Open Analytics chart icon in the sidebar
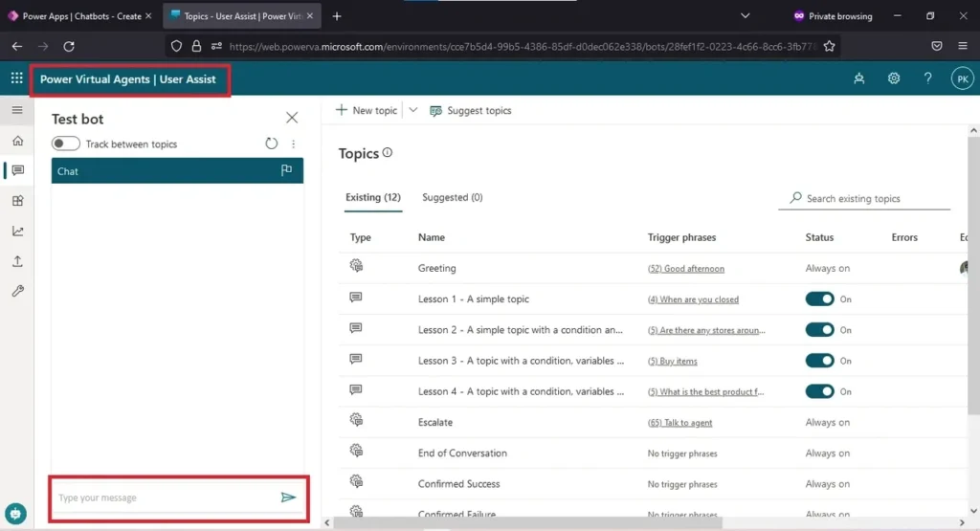 pos(17,232)
